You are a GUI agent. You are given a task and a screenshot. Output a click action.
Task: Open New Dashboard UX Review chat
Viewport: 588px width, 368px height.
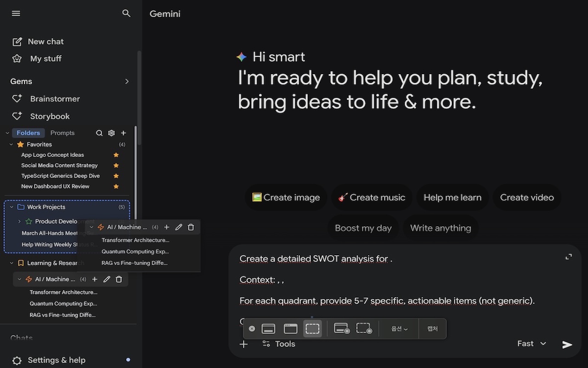click(55, 186)
